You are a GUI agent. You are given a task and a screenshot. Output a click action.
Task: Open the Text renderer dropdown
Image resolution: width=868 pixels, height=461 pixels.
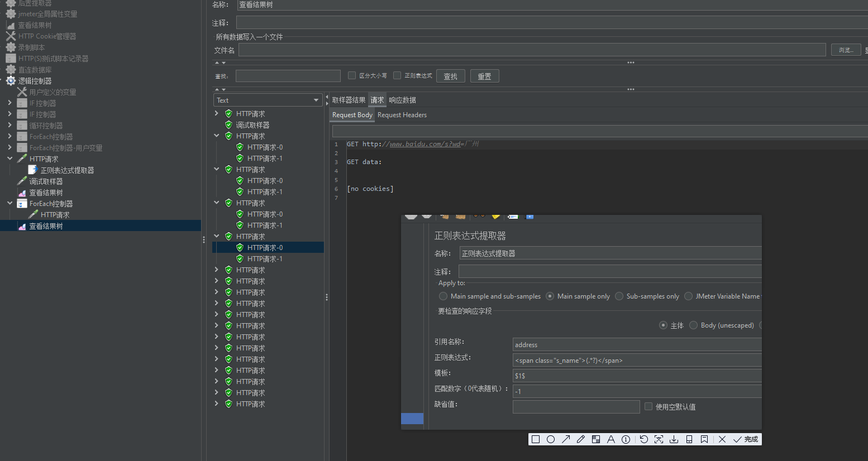point(268,100)
